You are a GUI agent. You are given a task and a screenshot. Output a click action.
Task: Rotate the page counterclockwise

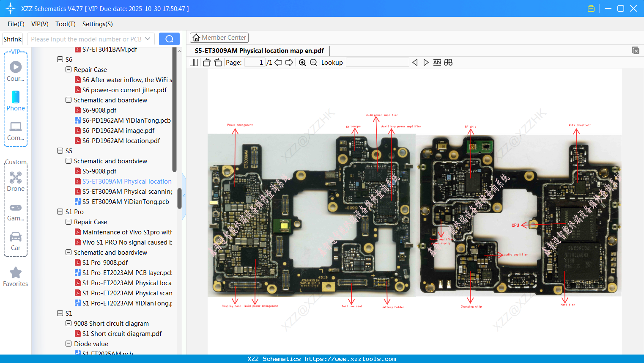coord(206,63)
